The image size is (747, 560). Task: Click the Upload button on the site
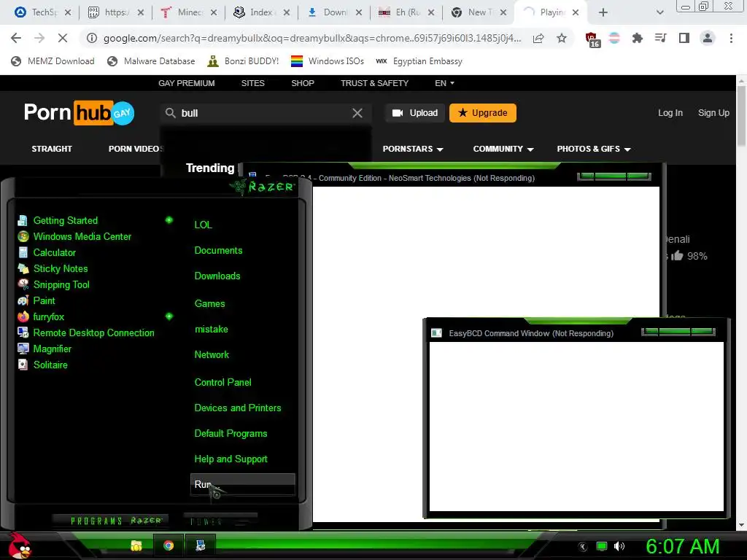(415, 113)
